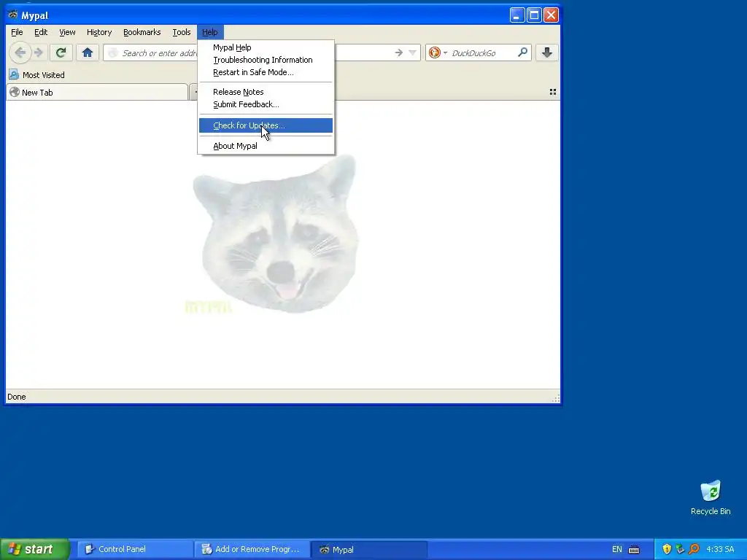Screen dimensions: 747x560
Task: Minimize the Mypal window
Action: click(x=517, y=15)
